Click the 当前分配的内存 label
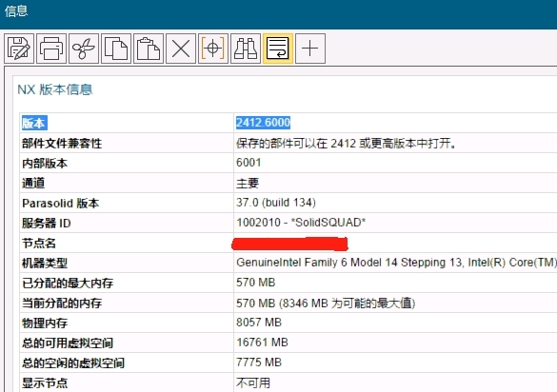Viewport: 557px width, 392px height. (x=62, y=303)
